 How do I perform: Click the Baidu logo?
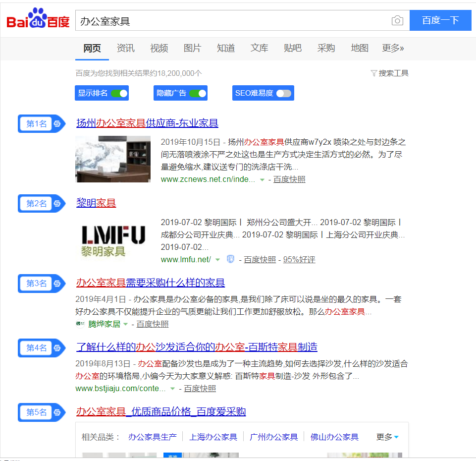38,18
